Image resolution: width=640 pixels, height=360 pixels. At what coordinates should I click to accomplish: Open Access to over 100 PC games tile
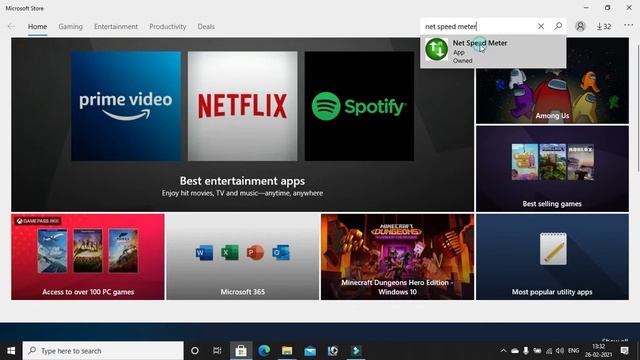click(x=88, y=257)
